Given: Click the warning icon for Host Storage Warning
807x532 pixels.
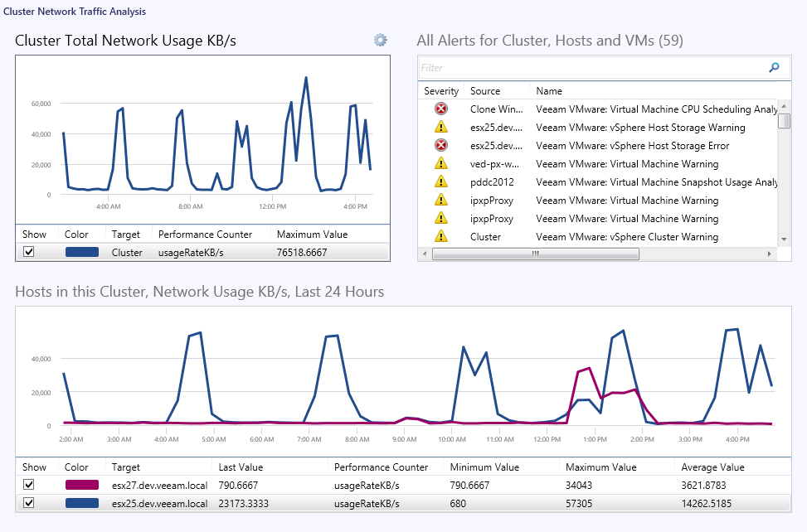Looking at the screenshot, I should pos(441,128).
